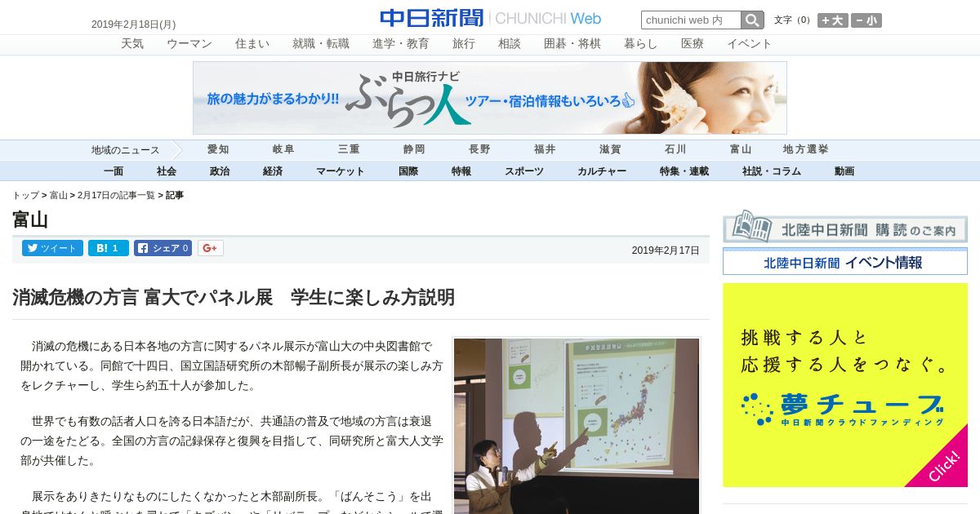This screenshot has height=514, width=980.
Task: Share article via Twitter ツイート button
Action: click(52, 248)
